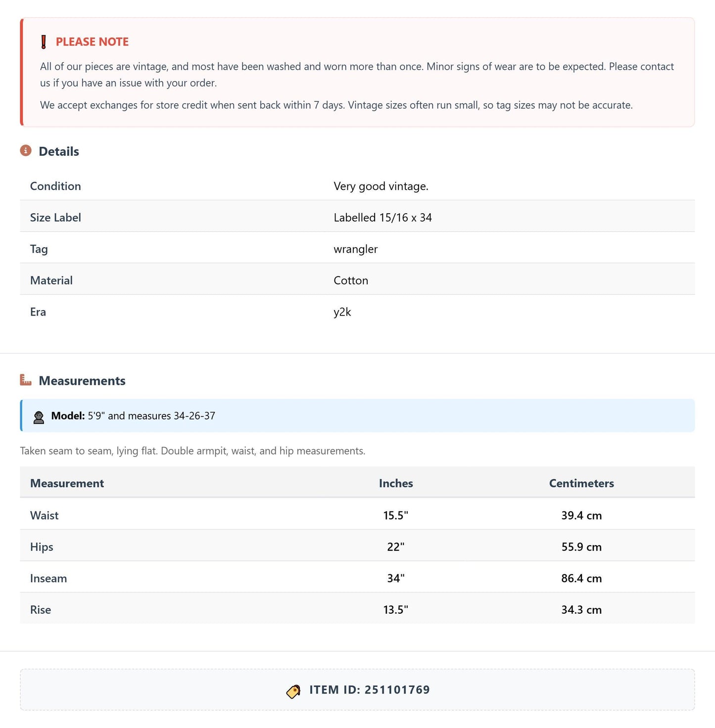Click the Condition value Very good vintage

pos(381,186)
